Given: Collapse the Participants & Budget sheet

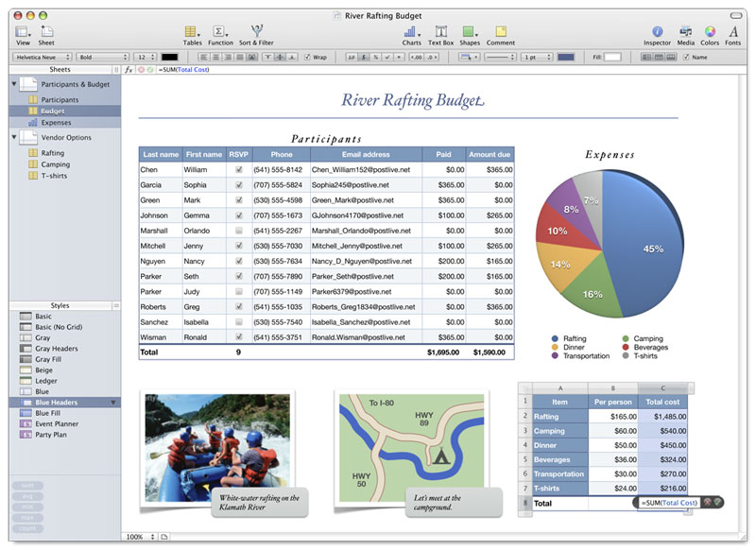Looking at the screenshot, I should tap(14, 84).
